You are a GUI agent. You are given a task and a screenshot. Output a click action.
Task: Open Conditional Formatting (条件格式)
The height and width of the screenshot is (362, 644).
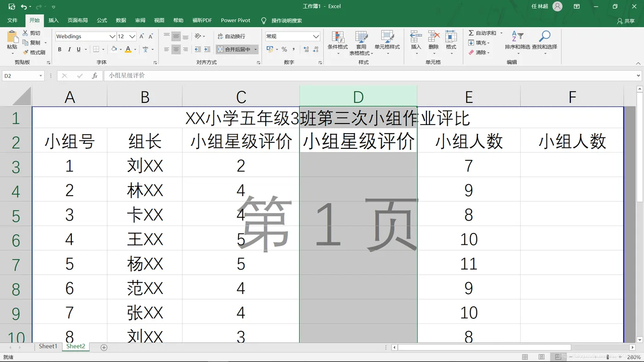338,43
